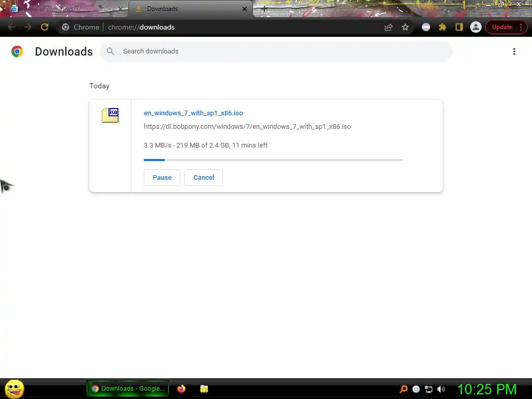Go back with the browser back arrow
Image resolution: width=532 pixels, height=399 pixels.
click(11, 27)
